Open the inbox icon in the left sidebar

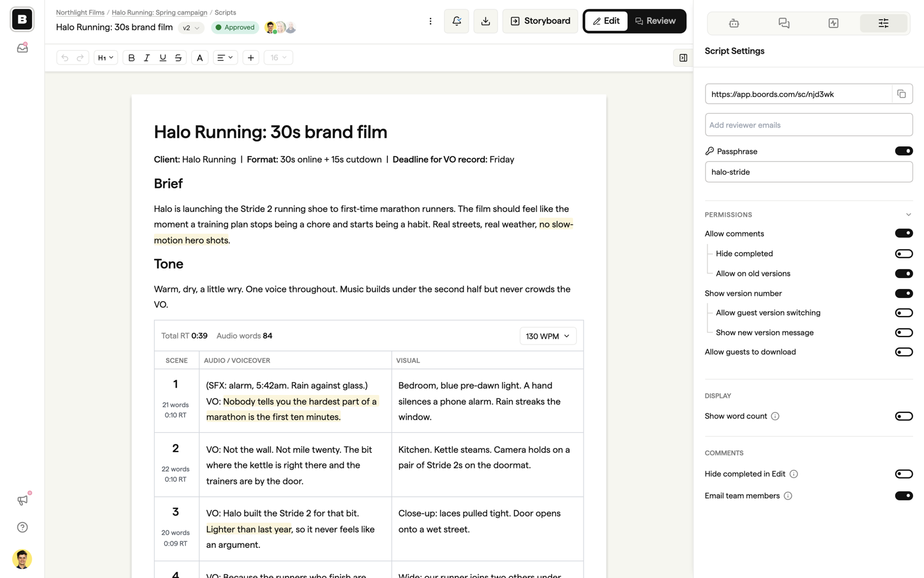tap(22, 48)
